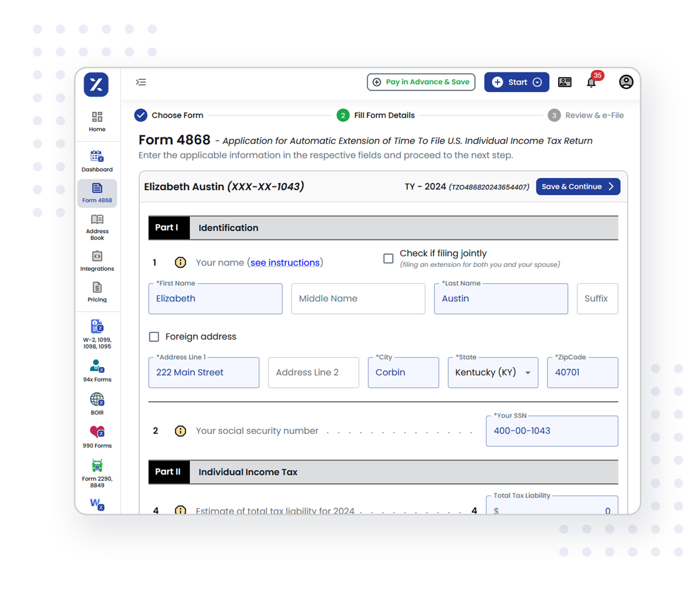The width and height of the screenshot is (700, 604).
Task: Click into the Middle Name field
Action: [x=358, y=299]
